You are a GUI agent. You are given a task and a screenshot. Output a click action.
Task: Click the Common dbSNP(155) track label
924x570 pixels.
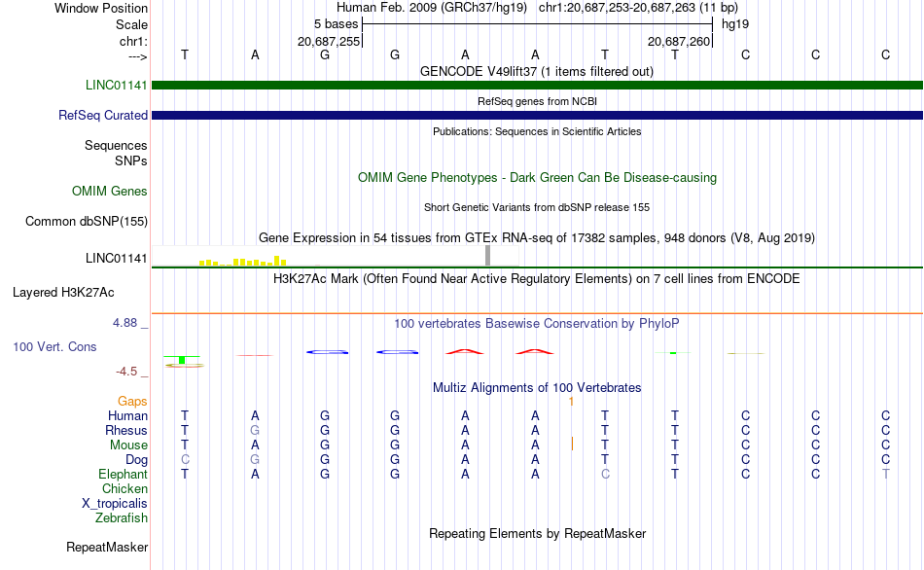pyautogui.click(x=86, y=221)
